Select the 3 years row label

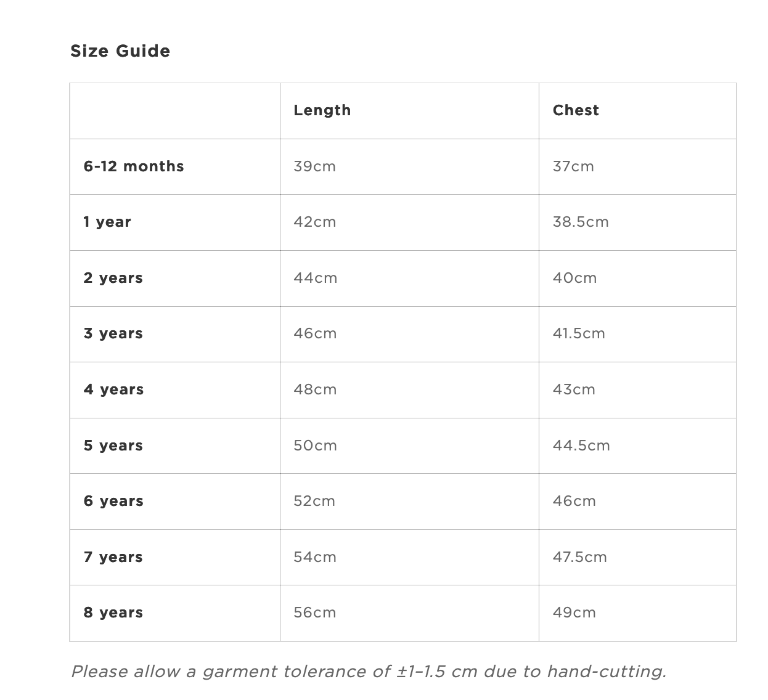(113, 333)
